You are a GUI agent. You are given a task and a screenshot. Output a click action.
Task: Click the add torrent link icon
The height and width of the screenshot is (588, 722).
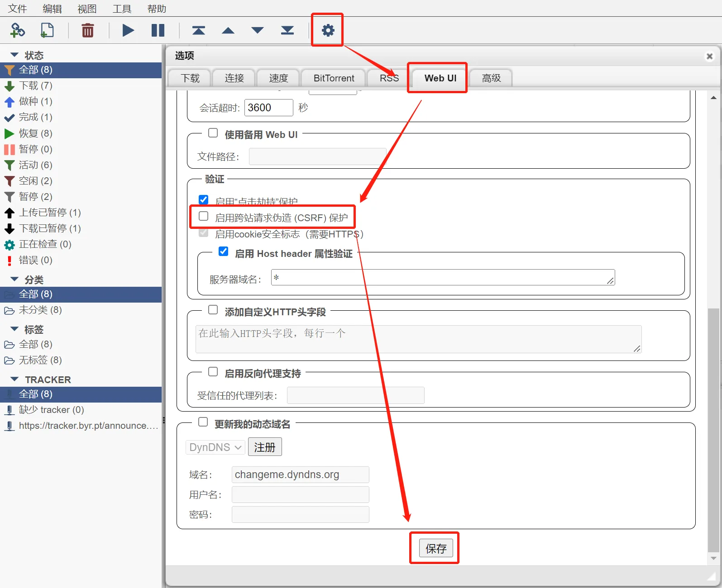click(18, 30)
